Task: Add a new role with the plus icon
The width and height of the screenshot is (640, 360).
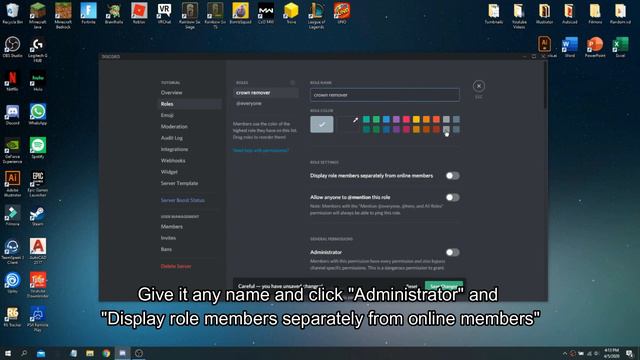Action: (292, 82)
